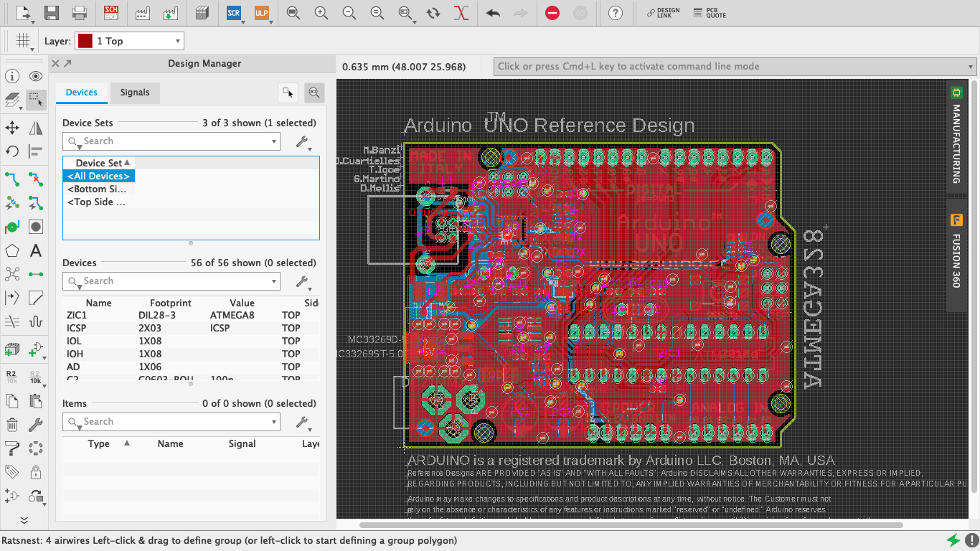Screen dimensions: 980x551
Task: Expand more tools chevron at toolbar bottom
Action: (24, 520)
